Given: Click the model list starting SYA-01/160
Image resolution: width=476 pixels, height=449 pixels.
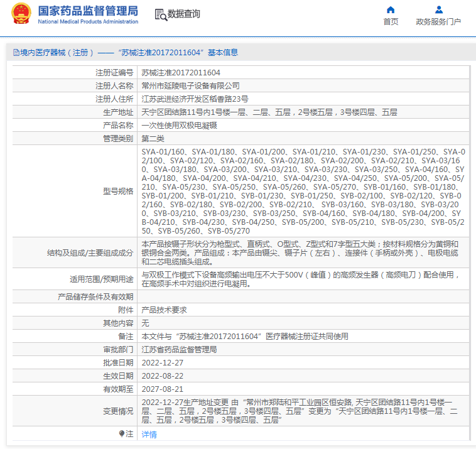Looking at the screenshot, I should [x=303, y=192].
